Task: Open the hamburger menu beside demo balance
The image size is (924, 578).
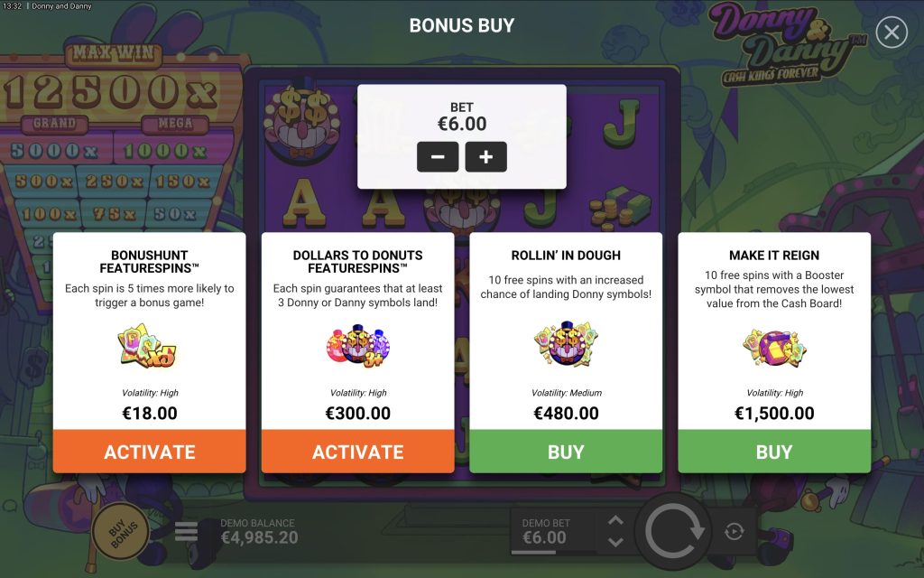Action: [x=186, y=531]
